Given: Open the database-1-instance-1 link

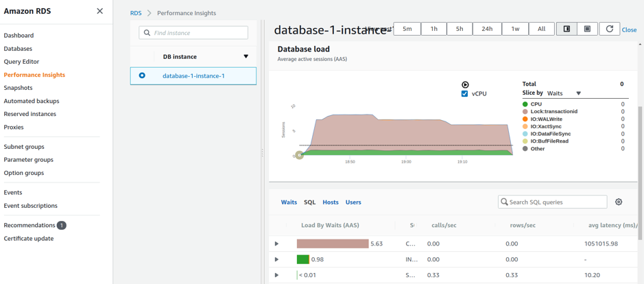Looking at the screenshot, I should 193,75.
